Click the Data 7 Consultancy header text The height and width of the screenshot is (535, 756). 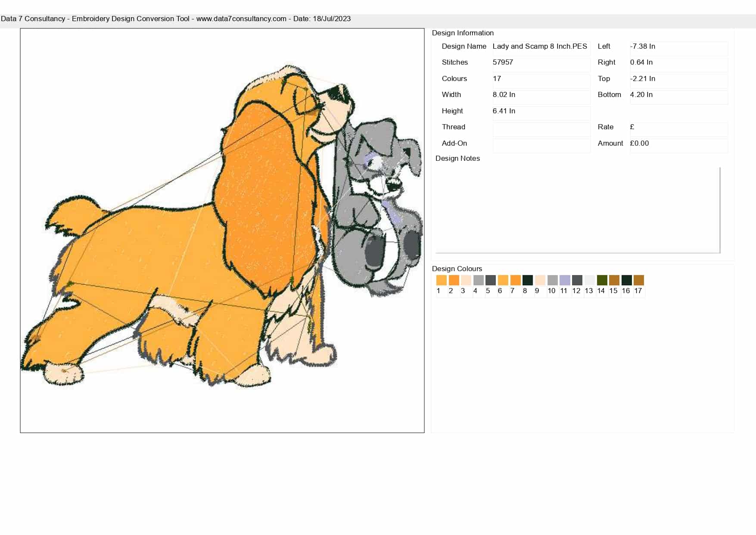[176, 19]
